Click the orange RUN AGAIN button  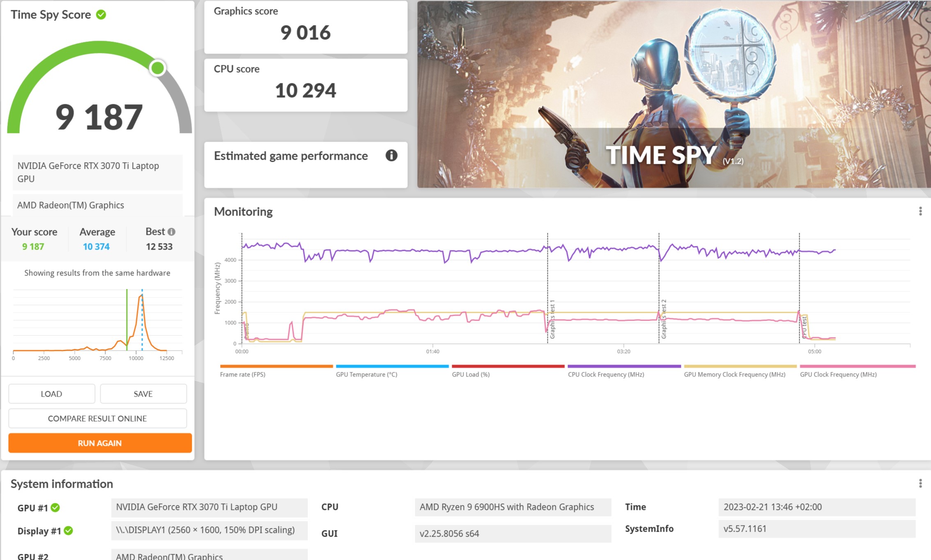tap(100, 443)
